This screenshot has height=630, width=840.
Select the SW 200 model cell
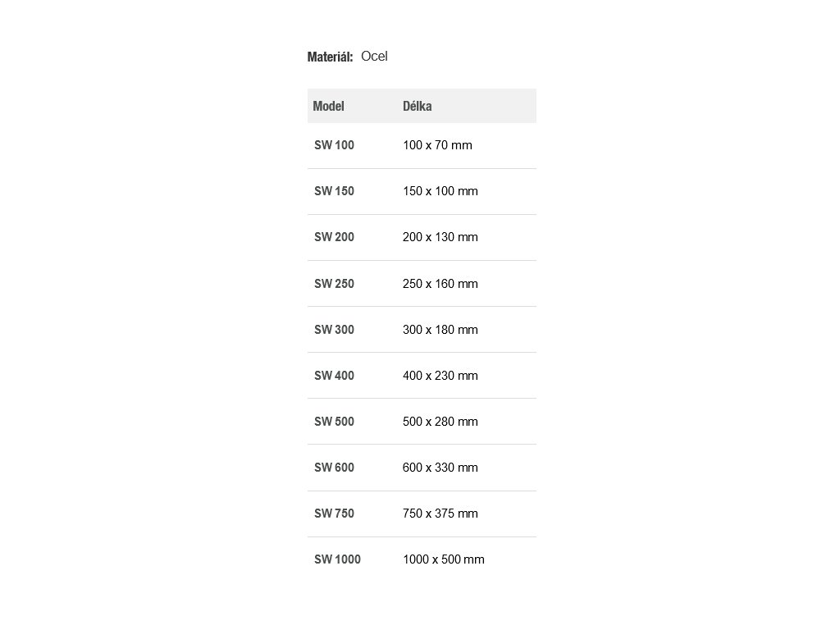335,237
